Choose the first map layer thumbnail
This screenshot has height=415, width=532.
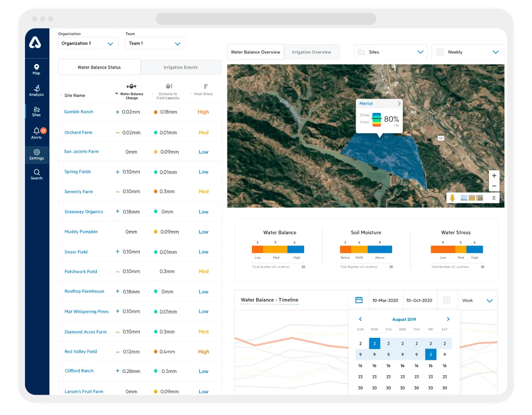464,197
